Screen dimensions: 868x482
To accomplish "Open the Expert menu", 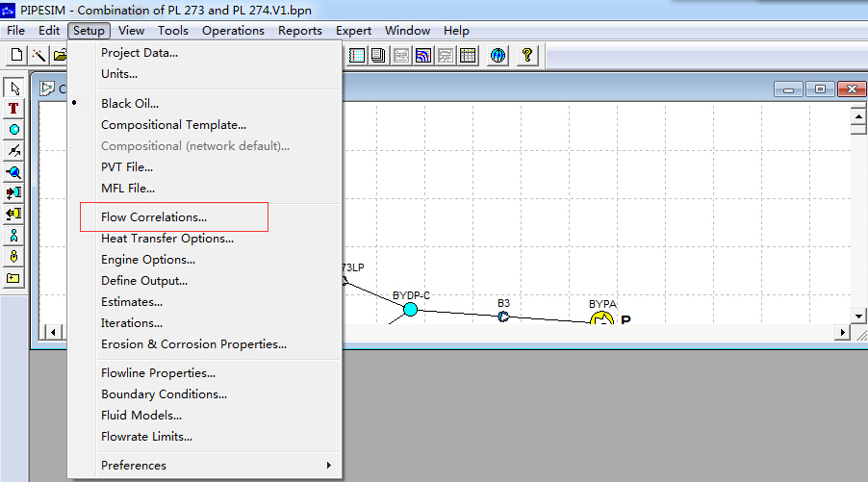I will pyautogui.click(x=353, y=31).
